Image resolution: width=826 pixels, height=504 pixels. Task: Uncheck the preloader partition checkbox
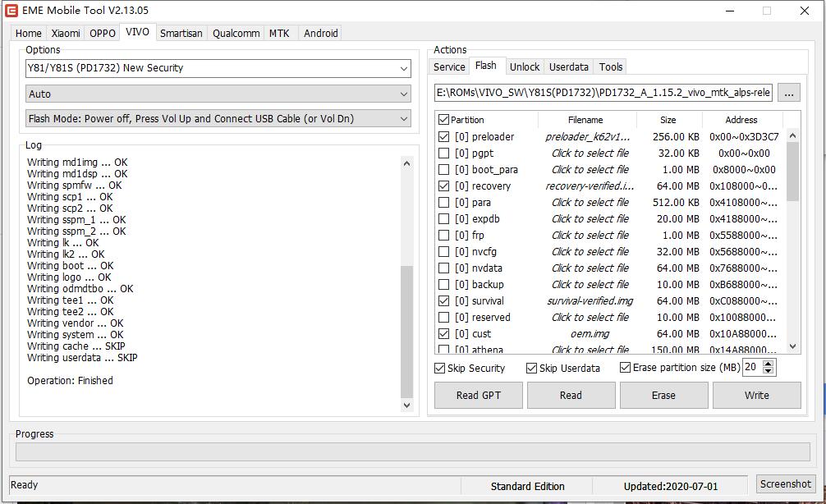[x=443, y=137]
